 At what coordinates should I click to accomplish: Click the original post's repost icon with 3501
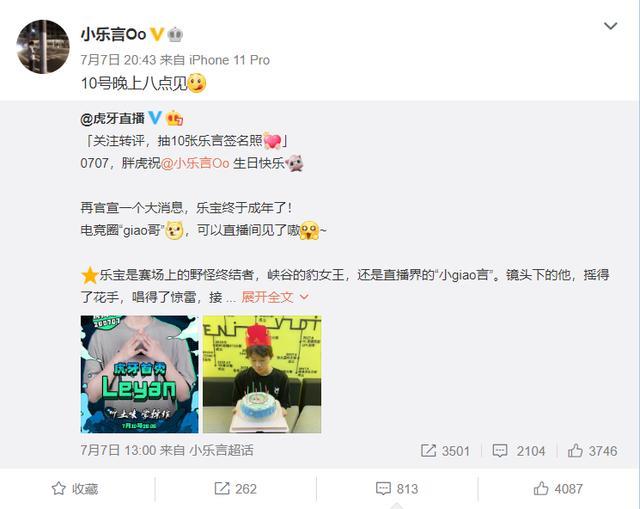coord(445,451)
